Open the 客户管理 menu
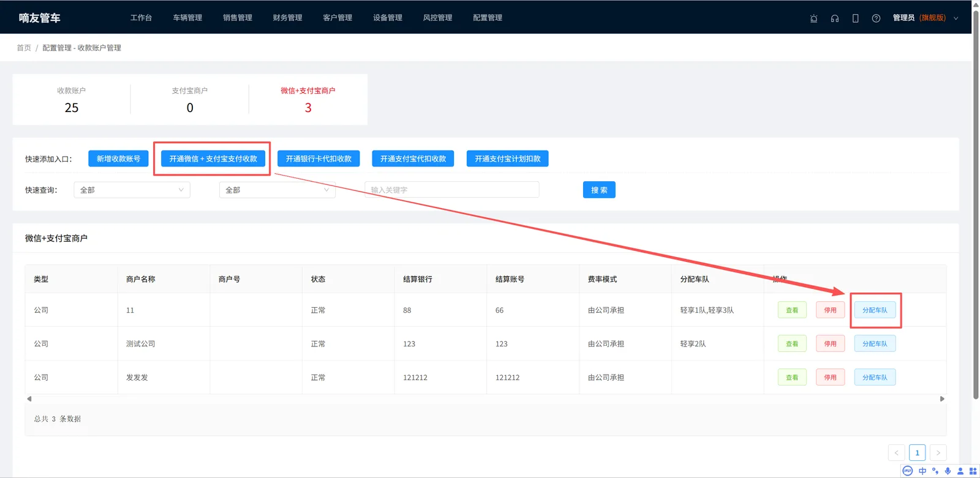 click(x=337, y=18)
